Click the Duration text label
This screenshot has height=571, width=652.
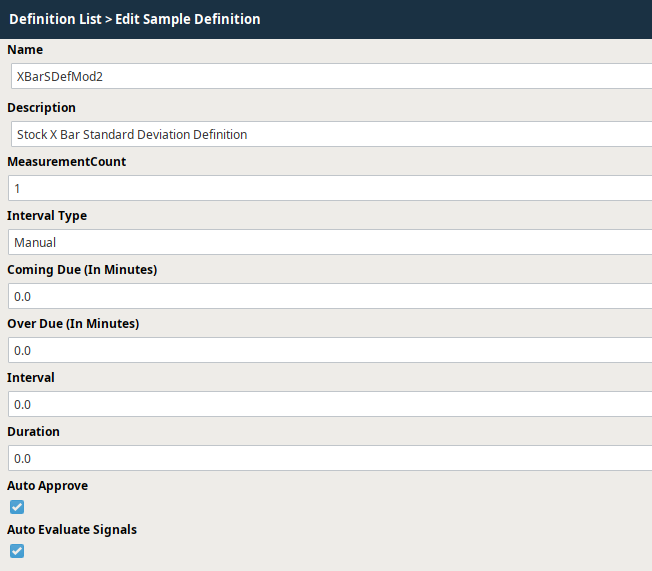pos(34,432)
